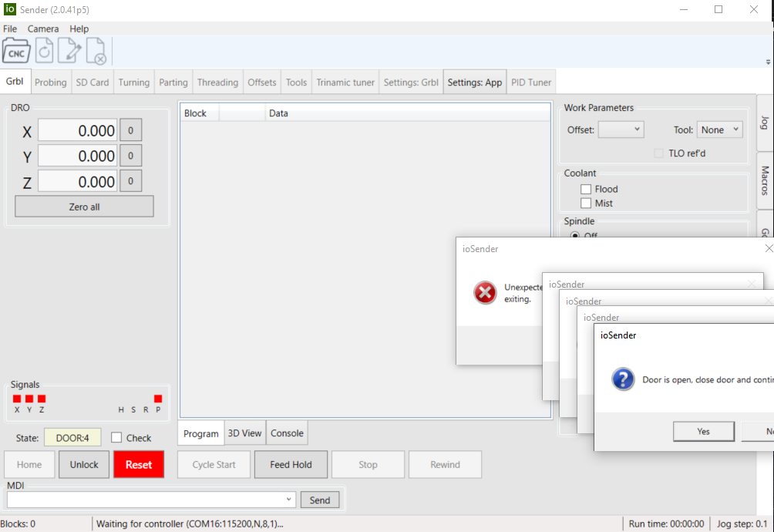Click the Y position DRO field
This screenshot has height=532, width=774.
(x=78, y=156)
